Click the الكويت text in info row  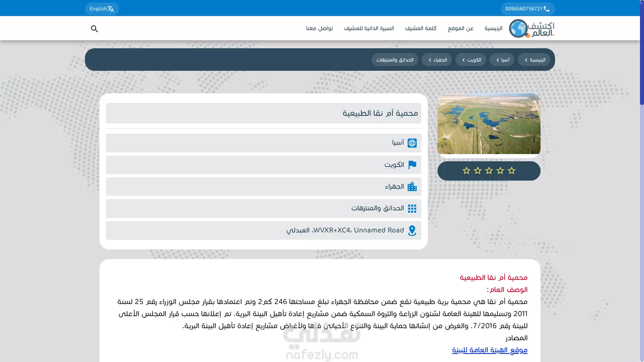(x=394, y=165)
